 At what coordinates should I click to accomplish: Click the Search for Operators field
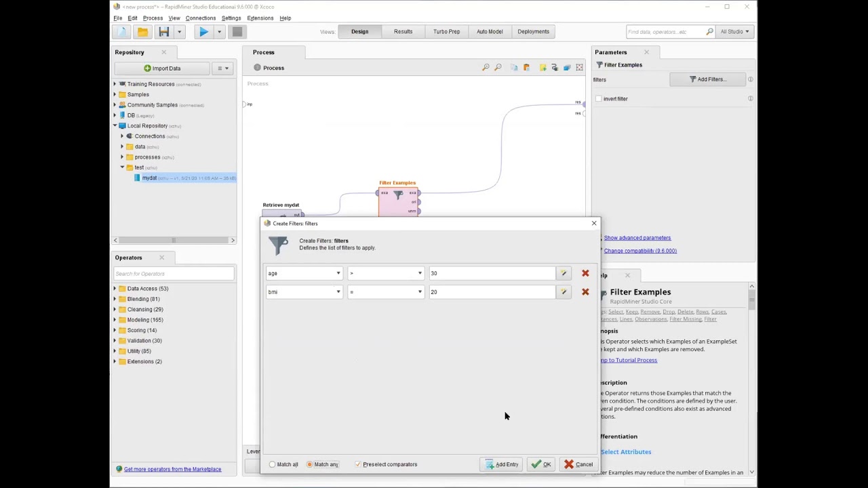[174, 274]
